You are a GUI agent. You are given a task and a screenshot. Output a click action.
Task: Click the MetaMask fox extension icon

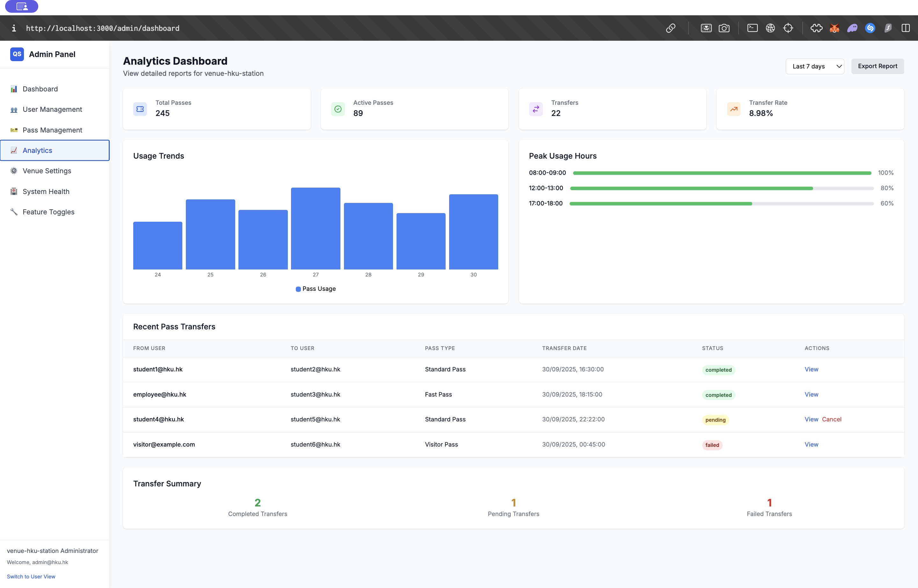point(834,28)
